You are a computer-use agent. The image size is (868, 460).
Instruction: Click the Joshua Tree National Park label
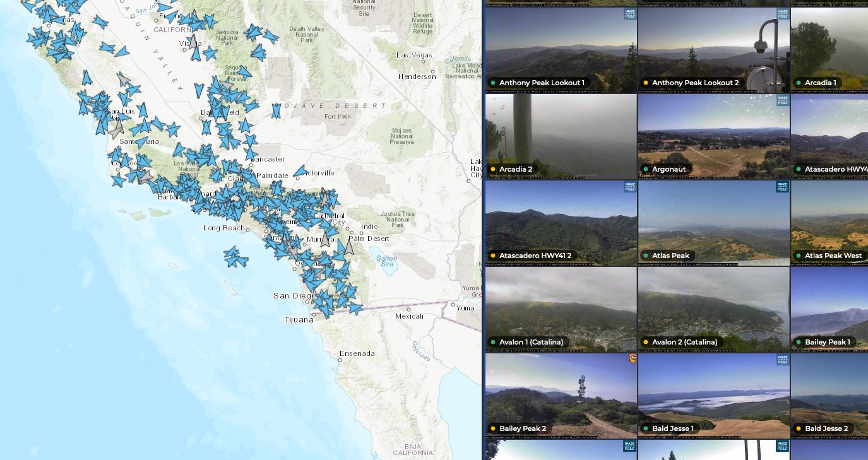point(397,219)
